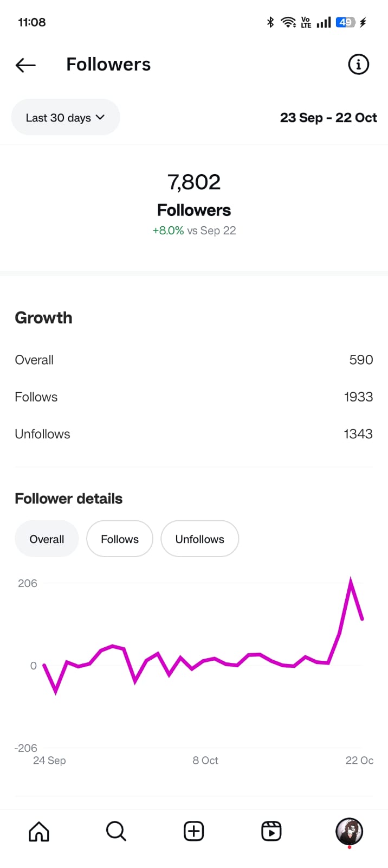
Task: Tap the Bluetooth status icon
Action: tap(270, 22)
